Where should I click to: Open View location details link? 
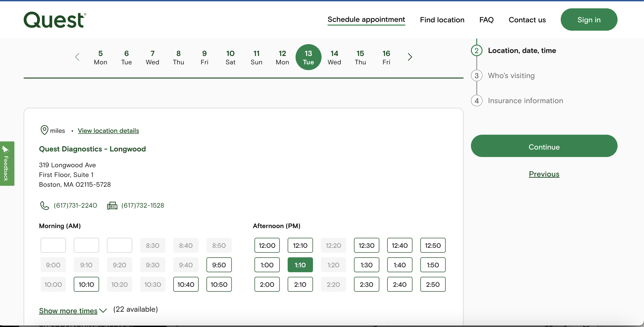[108, 131]
